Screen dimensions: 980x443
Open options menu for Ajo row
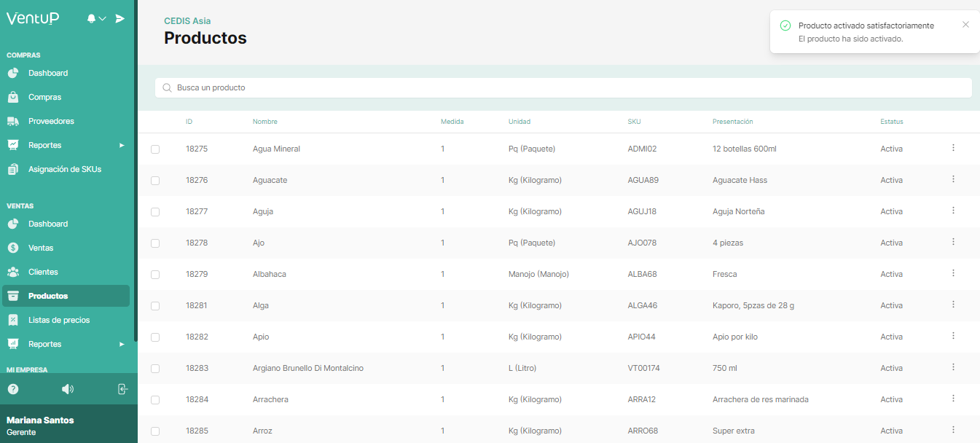click(x=953, y=242)
